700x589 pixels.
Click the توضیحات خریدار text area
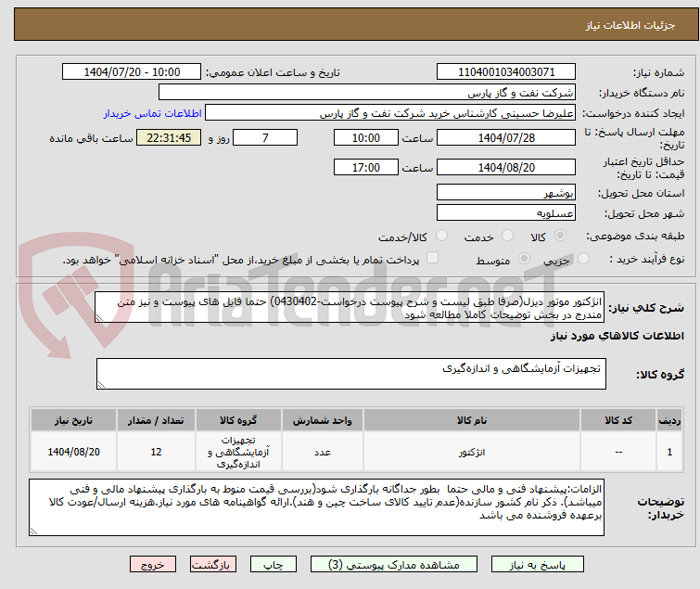pos(316,507)
